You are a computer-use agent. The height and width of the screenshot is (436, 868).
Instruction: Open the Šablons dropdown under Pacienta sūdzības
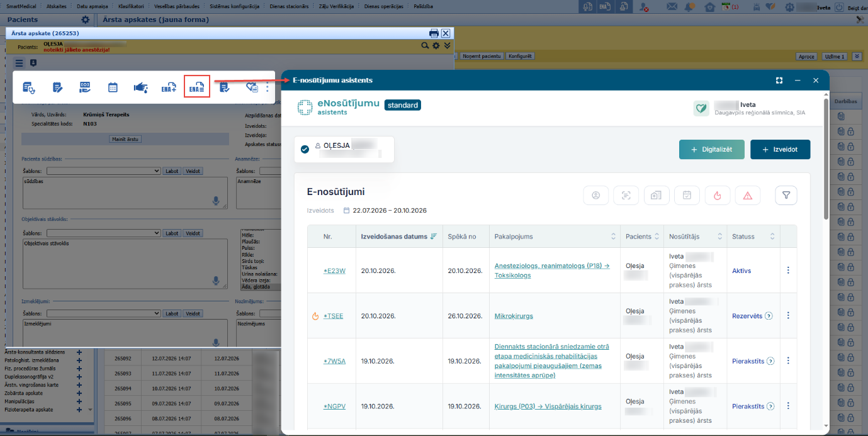point(104,170)
